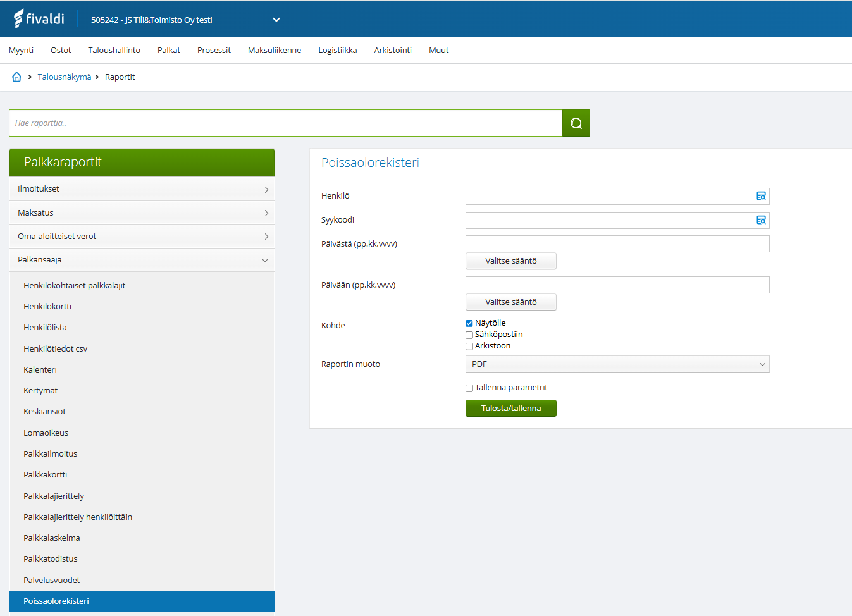This screenshot has width=852, height=616.
Task: Click the Henkilö input field
Action: [x=617, y=196]
